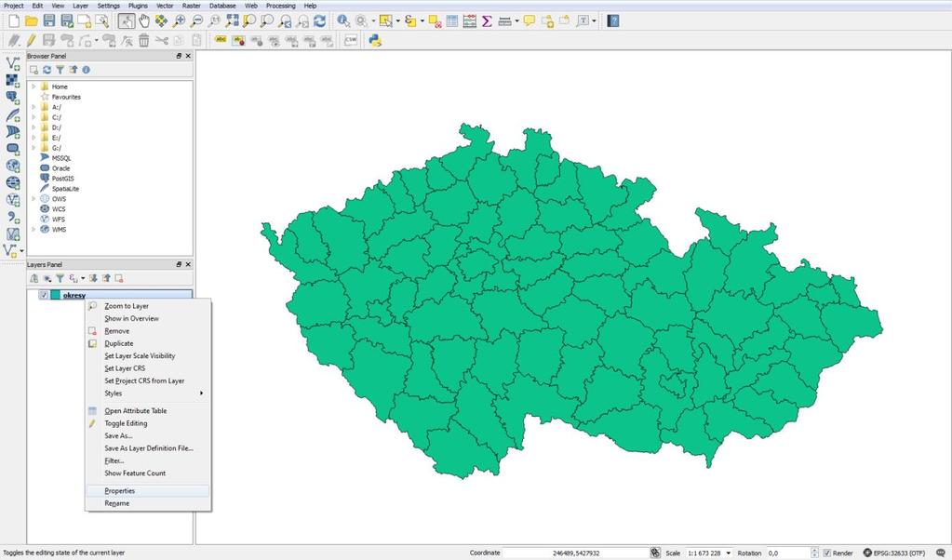Float the Browser Panel with undock button
The image size is (952, 560).
(179, 56)
